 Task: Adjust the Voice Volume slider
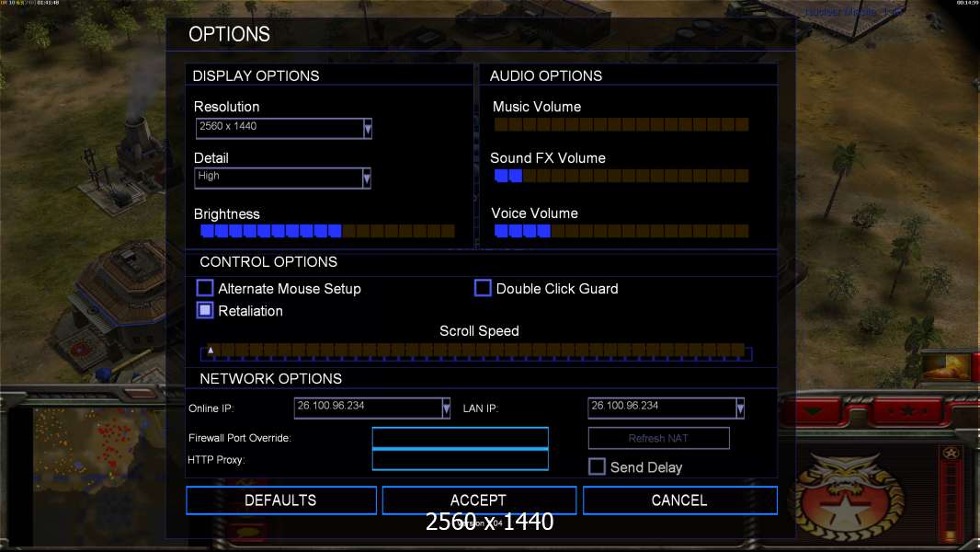tap(621, 231)
